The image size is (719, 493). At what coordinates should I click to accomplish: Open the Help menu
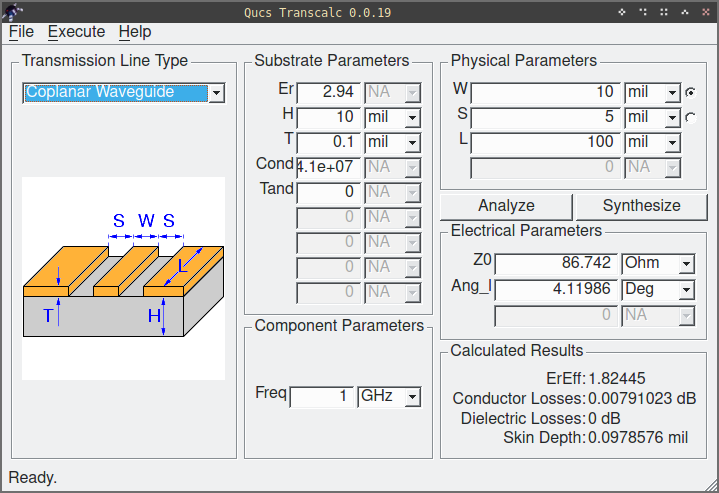click(135, 32)
